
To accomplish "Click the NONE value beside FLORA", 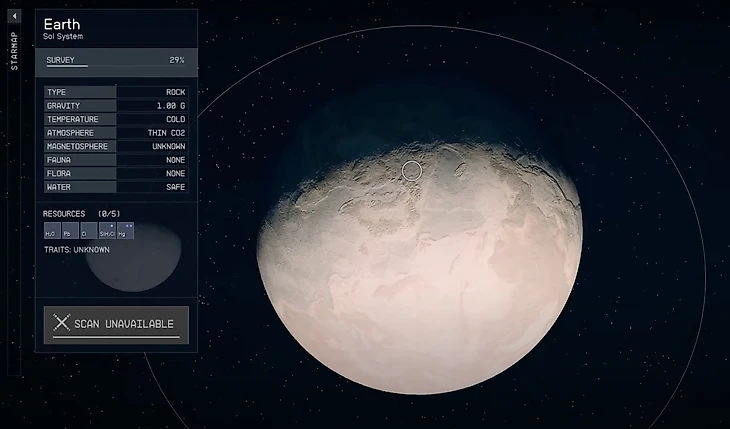I will 176,173.
